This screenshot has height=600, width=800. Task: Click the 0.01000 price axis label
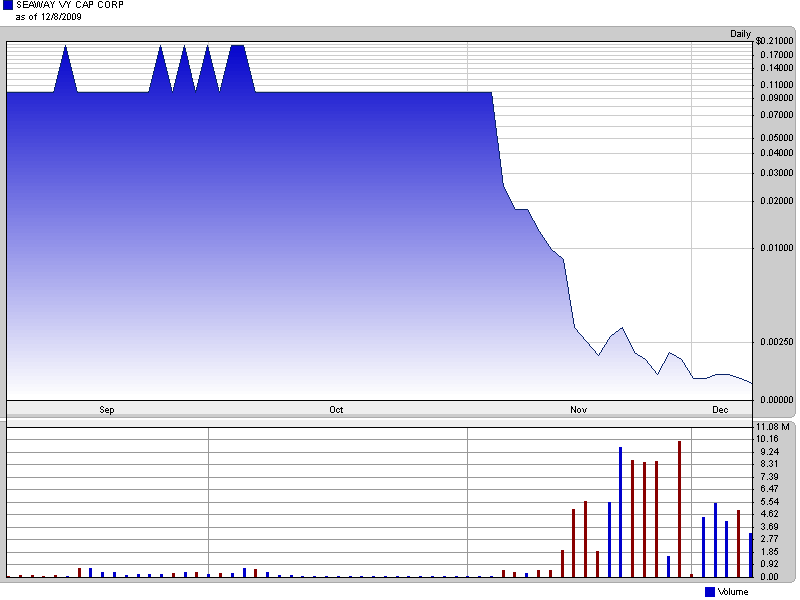click(x=776, y=247)
